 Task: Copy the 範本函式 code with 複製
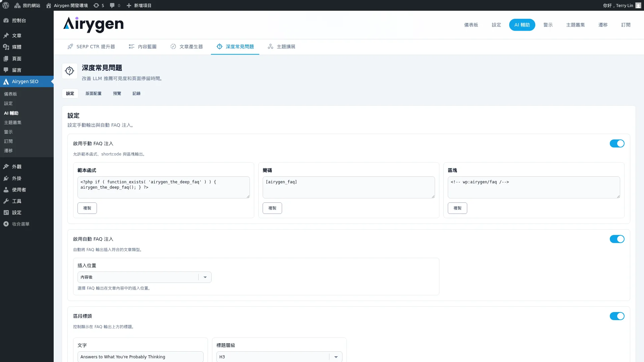click(87, 208)
